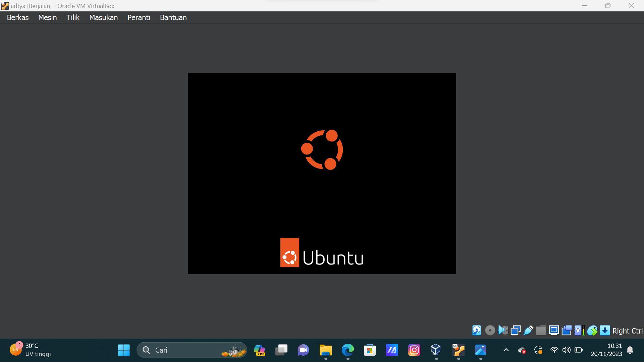Launch the chat app from the taskbar

pos(303,350)
